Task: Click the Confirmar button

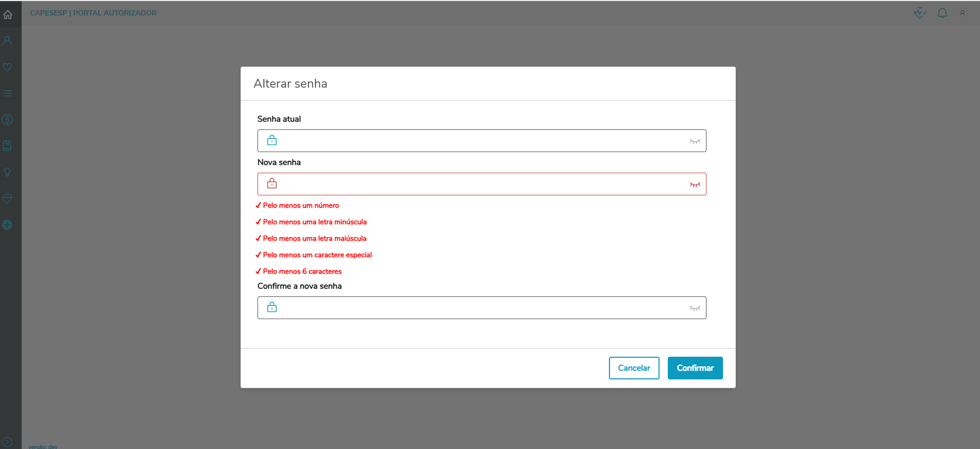Action: coord(695,368)
